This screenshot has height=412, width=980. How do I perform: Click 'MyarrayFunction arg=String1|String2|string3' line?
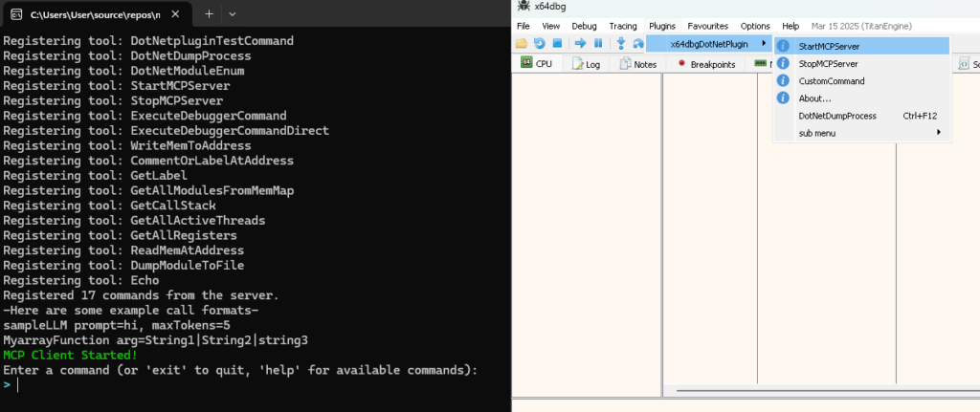pyautogui.click(x=156, y=340)
